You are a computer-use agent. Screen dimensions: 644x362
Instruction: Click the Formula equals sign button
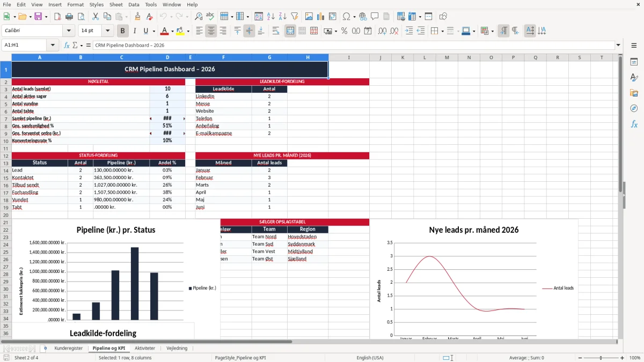(x=89, y=45)
